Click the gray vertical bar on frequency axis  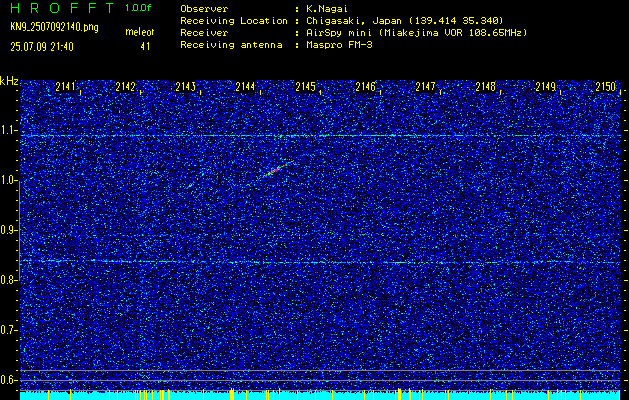(x=19, y=230)
